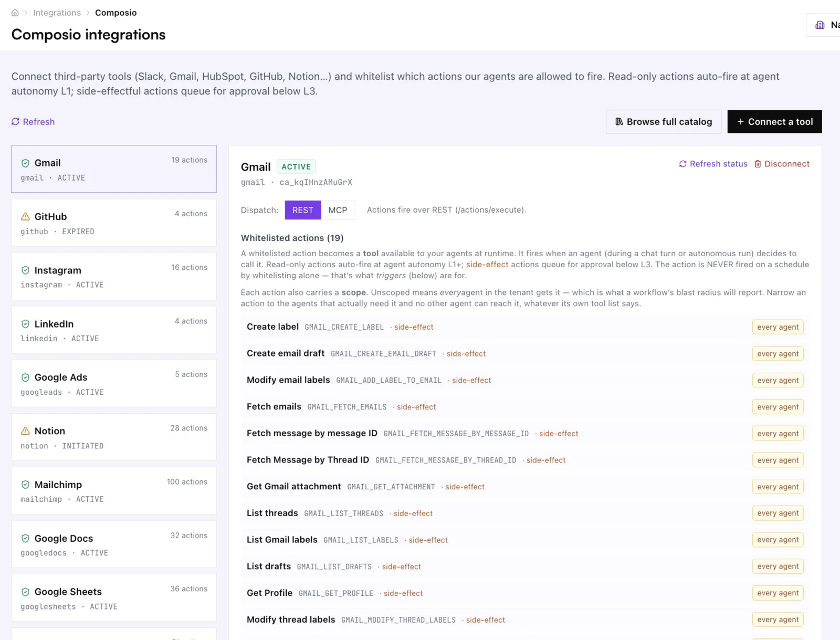
Task: Switch dispatch to MCP
Action: (x=338, y=210)
